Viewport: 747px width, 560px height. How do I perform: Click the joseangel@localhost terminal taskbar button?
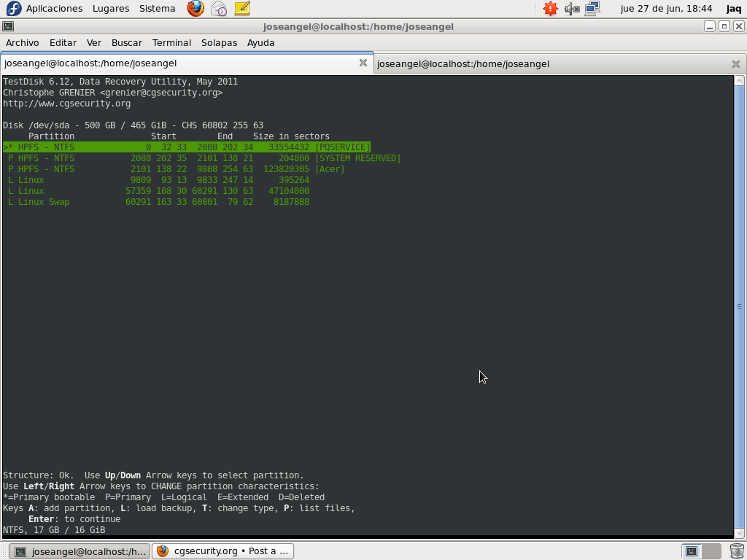pyautogui.click(x=80, y=551)
